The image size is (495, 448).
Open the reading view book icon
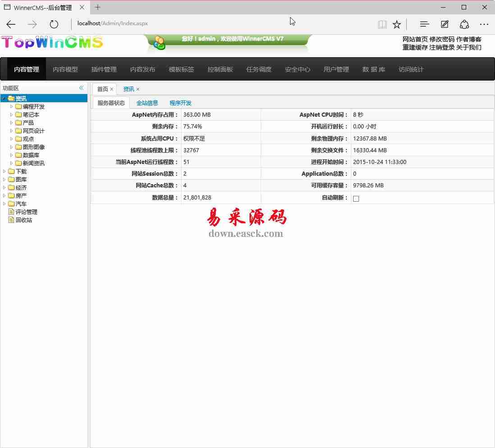click(x=382, y=24)
